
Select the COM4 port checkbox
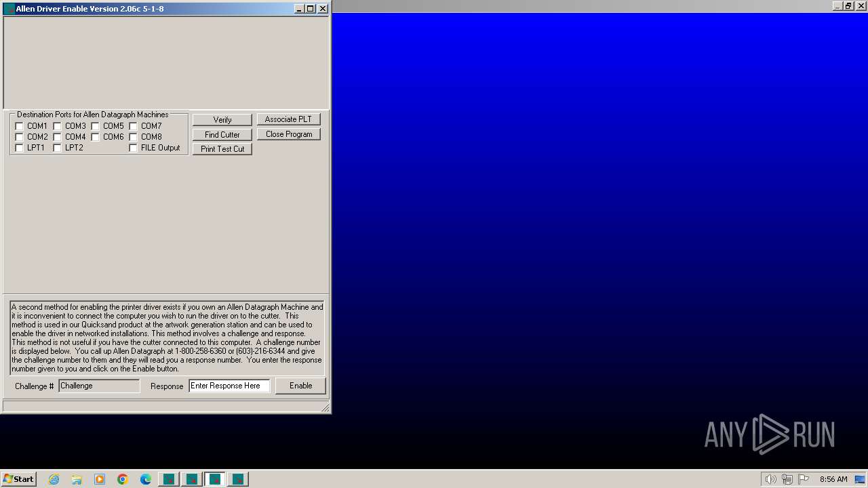58,137
